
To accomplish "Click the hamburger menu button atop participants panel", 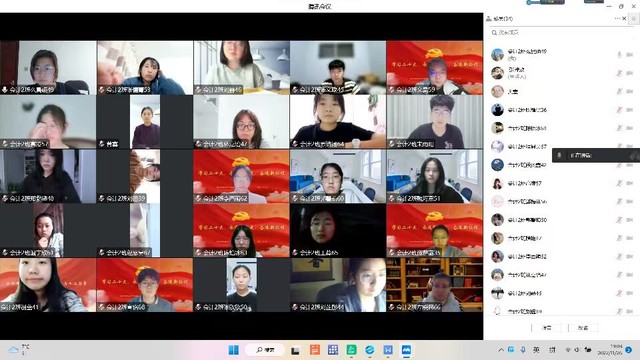I will pos(634,19).
